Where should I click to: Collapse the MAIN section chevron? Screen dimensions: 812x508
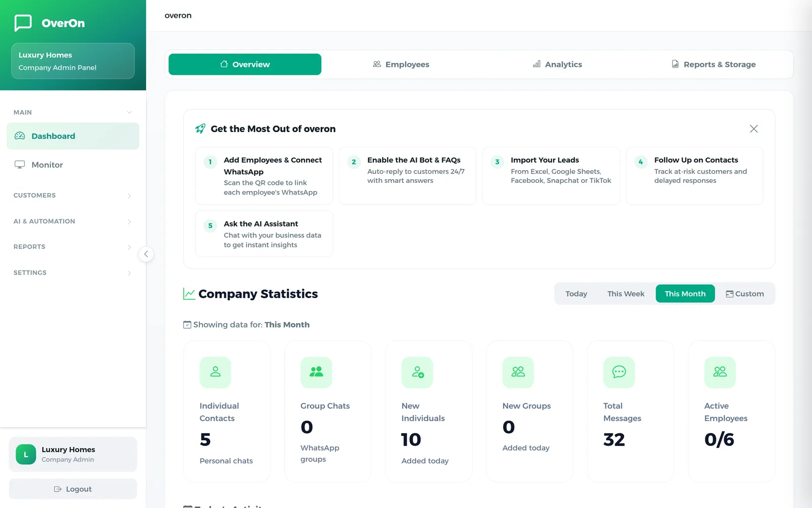[x=129, y=112]
